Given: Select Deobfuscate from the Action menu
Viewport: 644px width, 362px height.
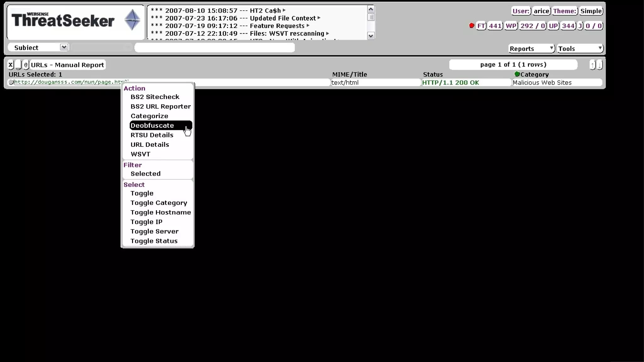Looking at the screenshot, I should click(152, 125).
